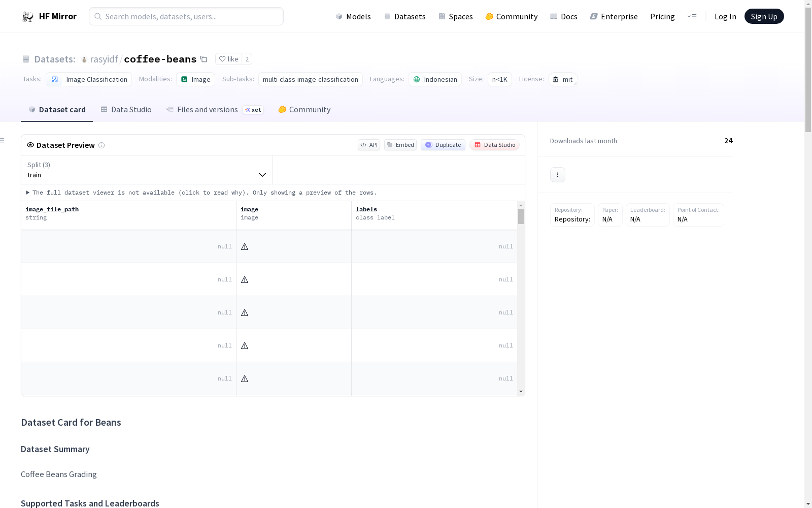
Task: Click the n<1K size tag
Action: [500, 79]
